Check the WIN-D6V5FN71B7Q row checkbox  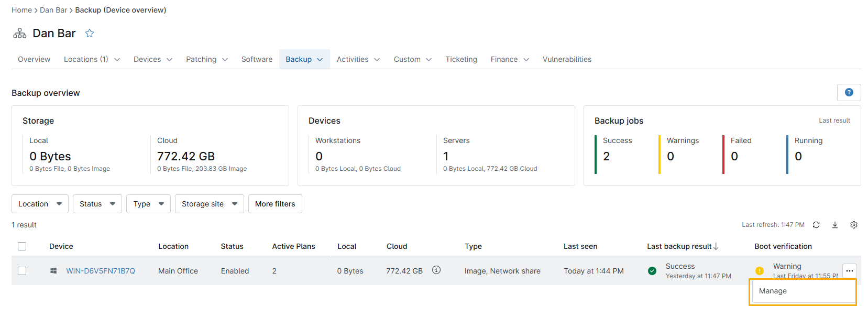click(22, 271)
